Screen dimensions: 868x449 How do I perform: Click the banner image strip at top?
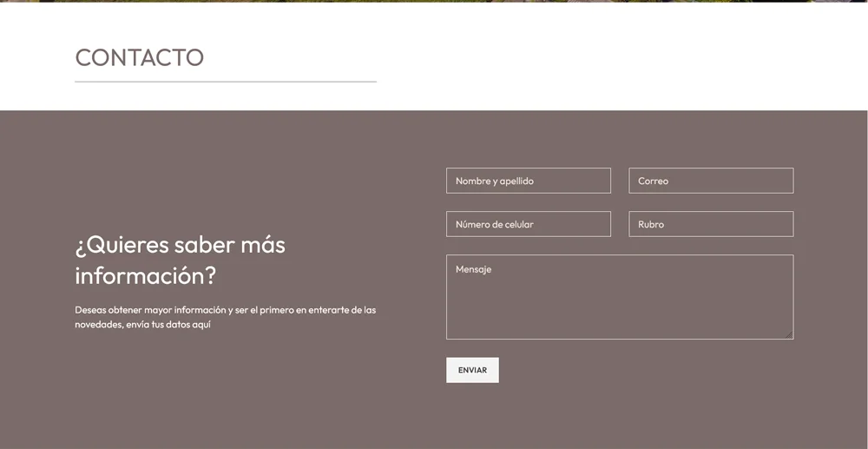pyautogui.click(x=434, y=1)
